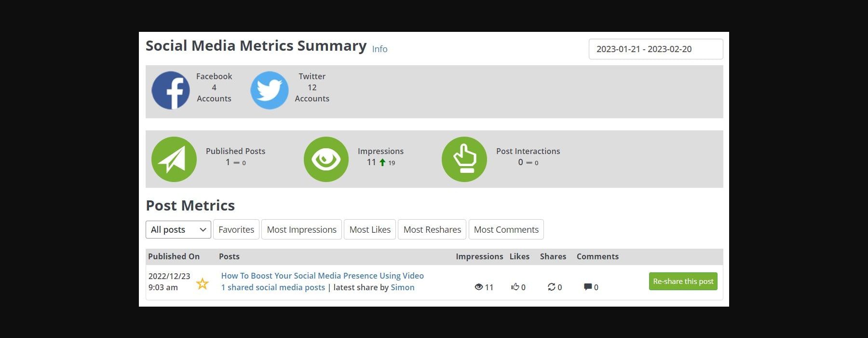Enable the Most Likes filter
The image size is (868, 338).
(369, 229)
